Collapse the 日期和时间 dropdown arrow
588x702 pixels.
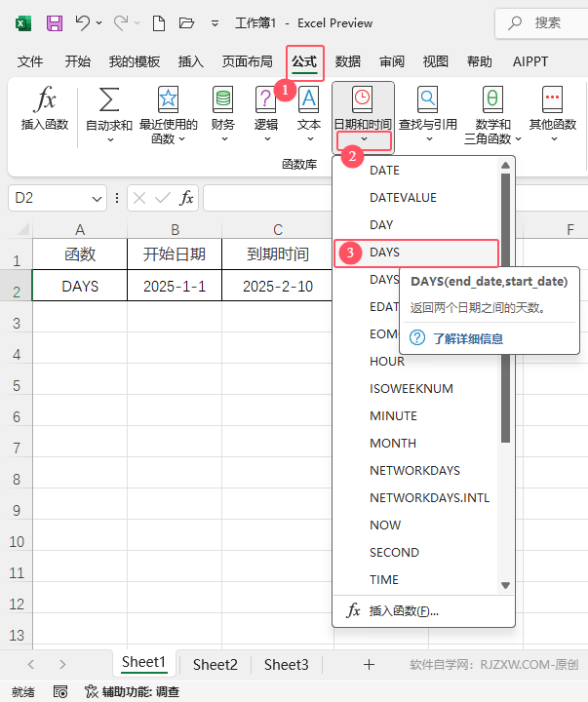[364, 140]
